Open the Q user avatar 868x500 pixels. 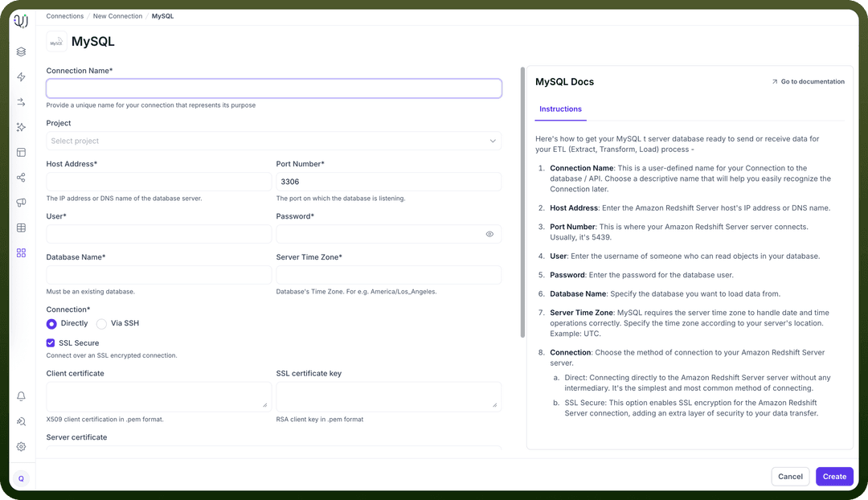click(21, 479)
